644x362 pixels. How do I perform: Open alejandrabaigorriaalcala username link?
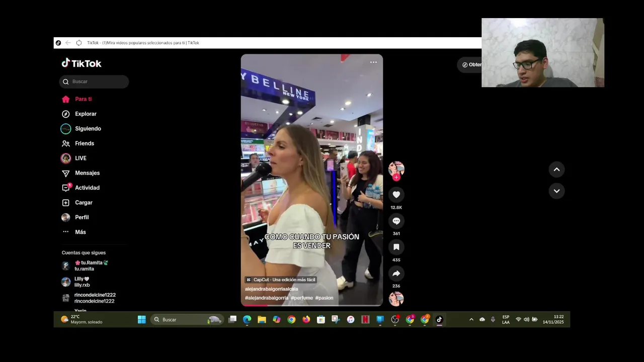[272, 289]
